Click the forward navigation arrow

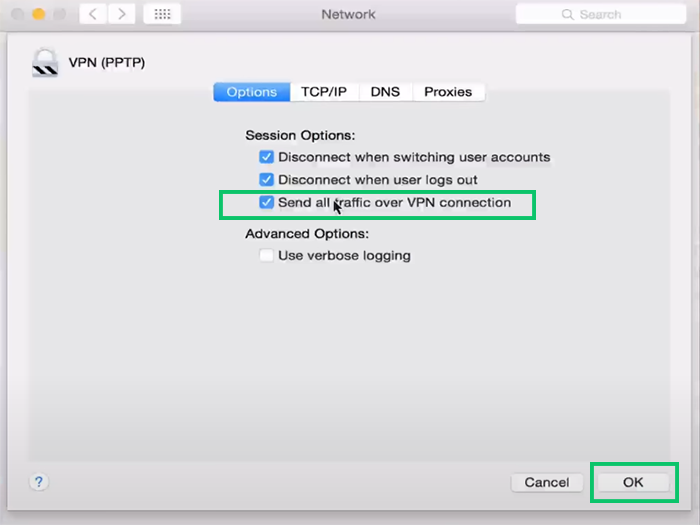tap(121, 14)
